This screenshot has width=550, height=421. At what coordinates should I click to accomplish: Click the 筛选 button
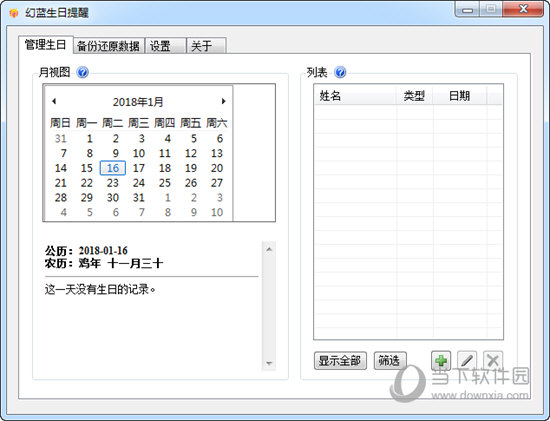tap(390, 361)
